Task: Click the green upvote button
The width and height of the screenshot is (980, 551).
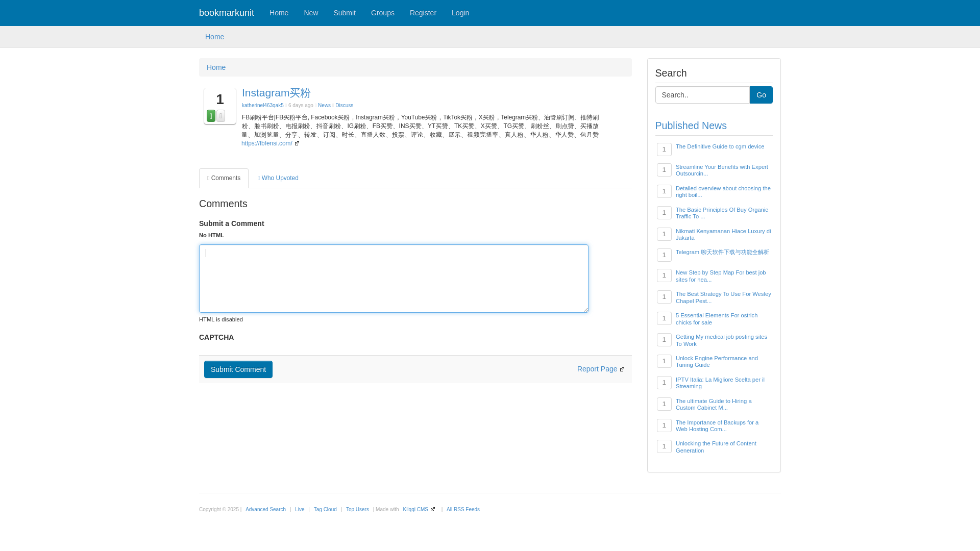Action: (x=211, y=116)
